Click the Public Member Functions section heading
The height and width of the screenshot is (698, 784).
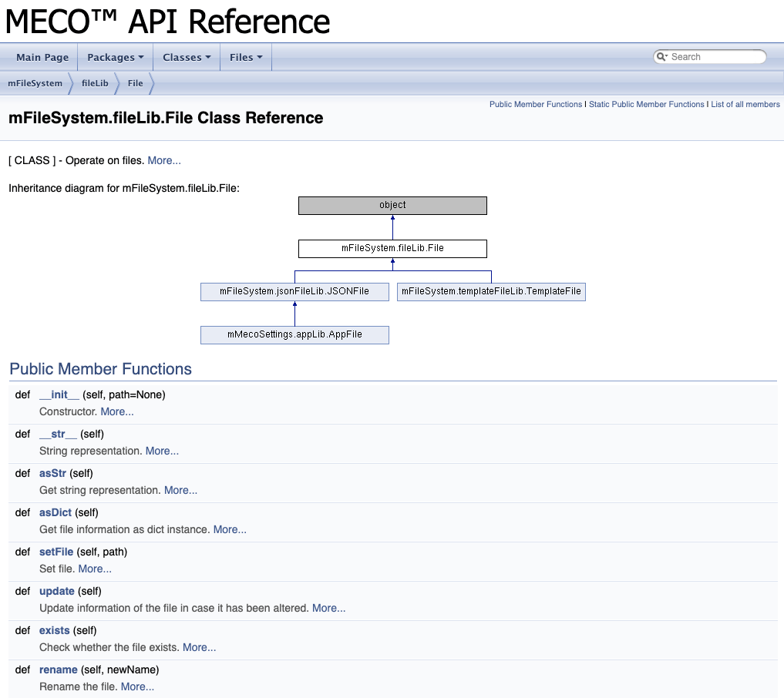[x=100, y=369]
